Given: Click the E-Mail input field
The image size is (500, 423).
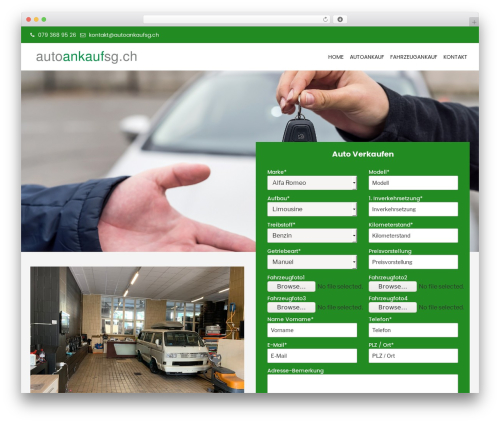Looking at the screenshot, I should pos(312,356).
